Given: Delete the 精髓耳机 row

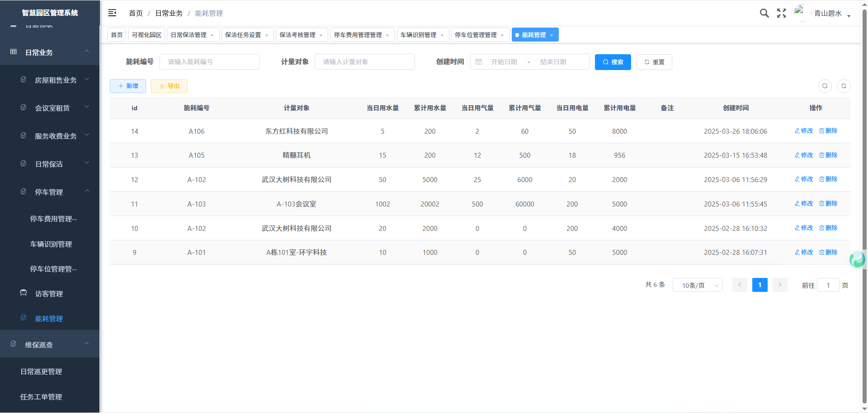Looking at the screenshot, I should coord(828,155).
